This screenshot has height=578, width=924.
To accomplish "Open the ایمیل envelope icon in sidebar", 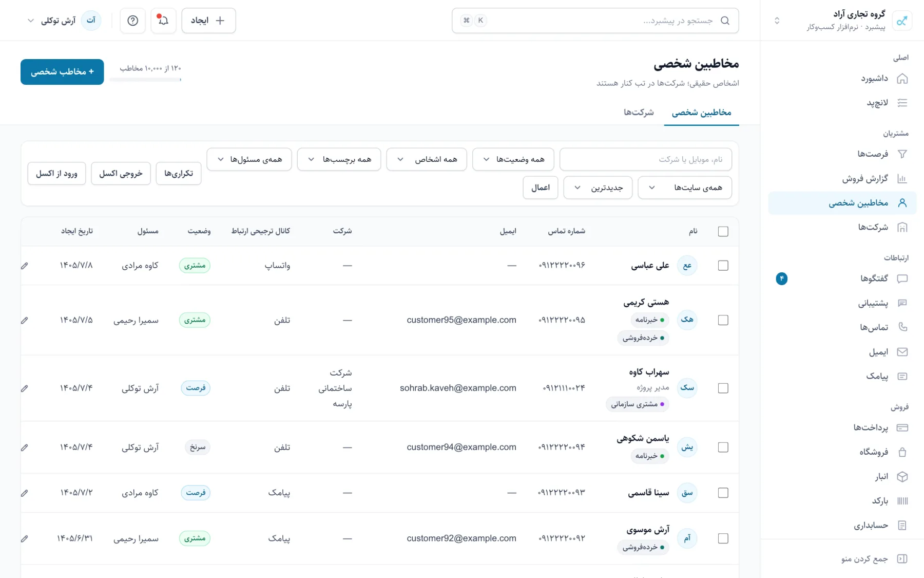I will click(x=902, y=352).
